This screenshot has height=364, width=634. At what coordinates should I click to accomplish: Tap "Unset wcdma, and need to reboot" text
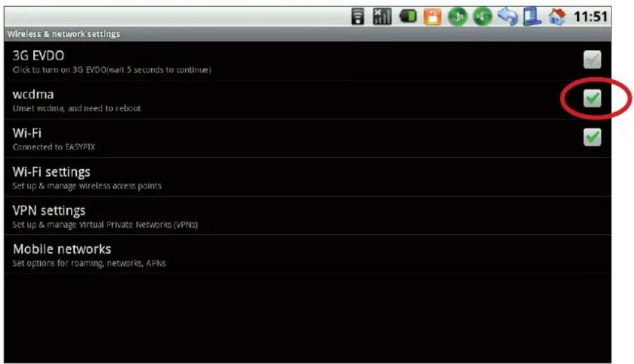pos(77,108)
